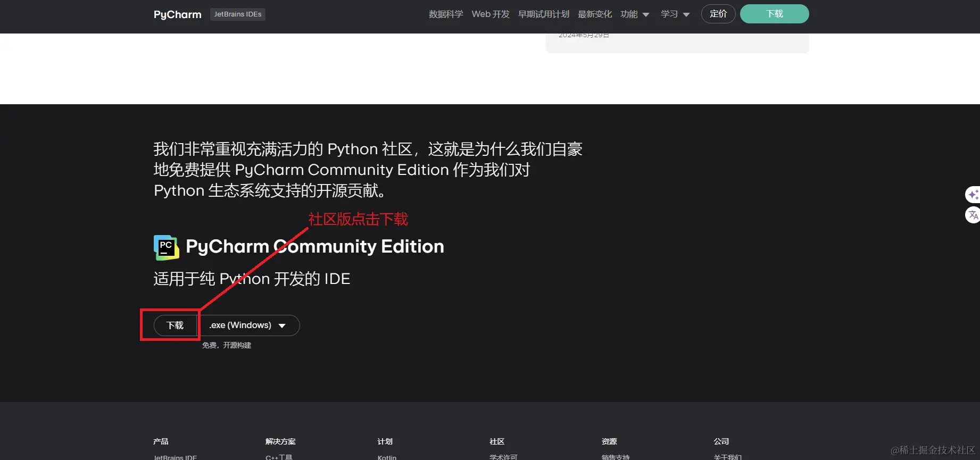The width and height of the screenshot is (980, 460).
Task: Open the .exe (Windows) installer dropdown
Action: (x=248, y=325)
